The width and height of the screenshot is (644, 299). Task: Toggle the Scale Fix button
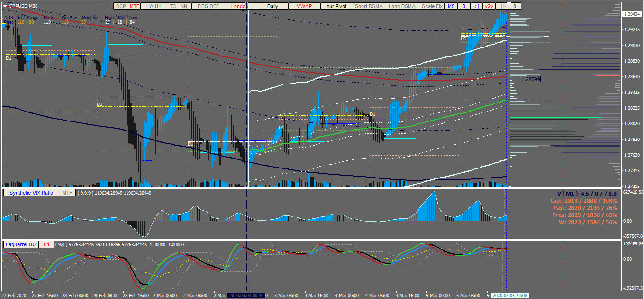click(432, 6)
